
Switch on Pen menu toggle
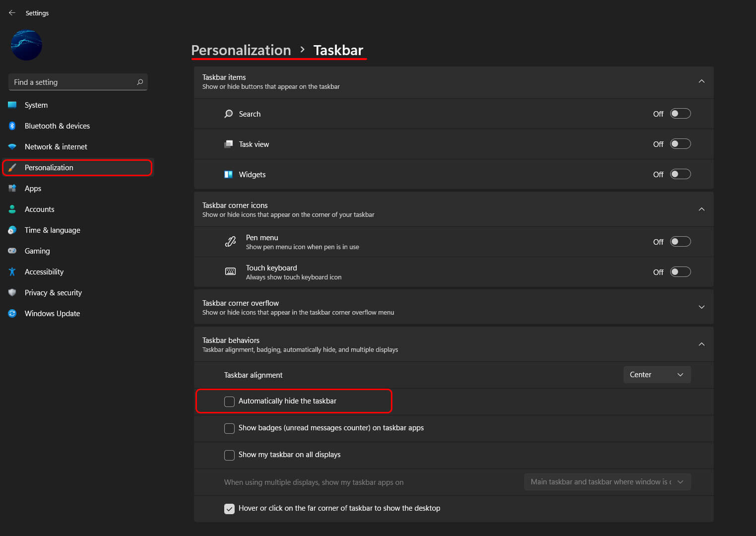coord(680,242)
